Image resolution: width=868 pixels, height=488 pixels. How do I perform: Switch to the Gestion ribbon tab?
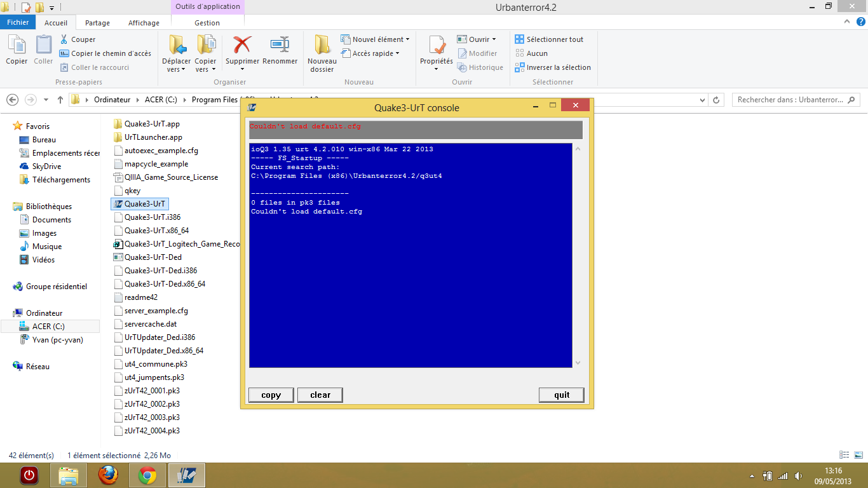point(207,22)
